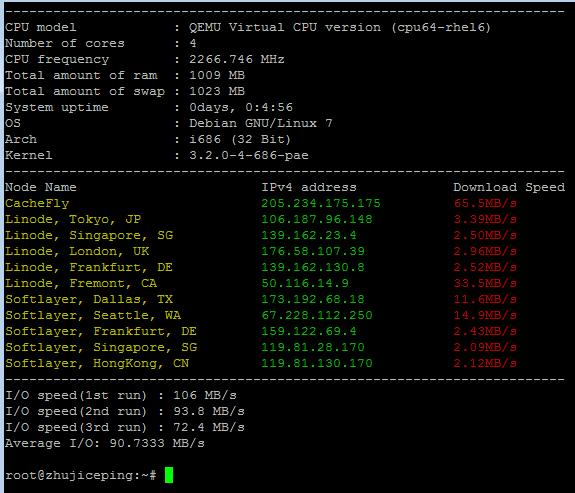575x493 pixels.
Task: Click the IPv4 address column header
Action: pos(309,187)
